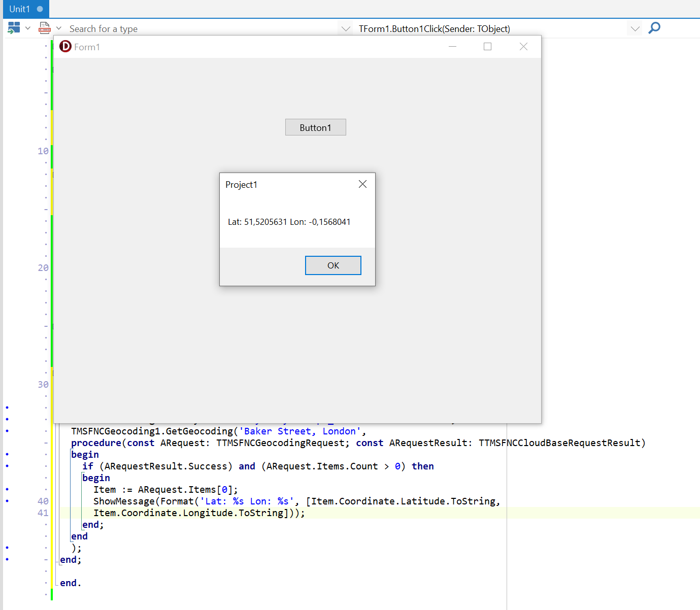Click the ARequestResult.Success condition in code
Image resolution: width=700 pixels, height=610 pixels.
[166, 466]
